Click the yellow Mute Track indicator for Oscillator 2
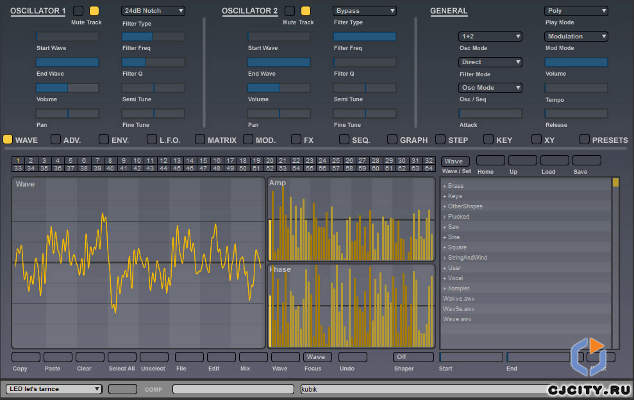 (306, 11)
